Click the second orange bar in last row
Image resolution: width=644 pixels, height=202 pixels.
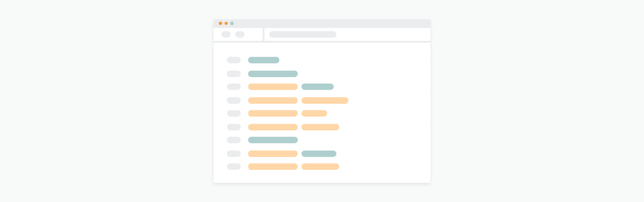320,167
